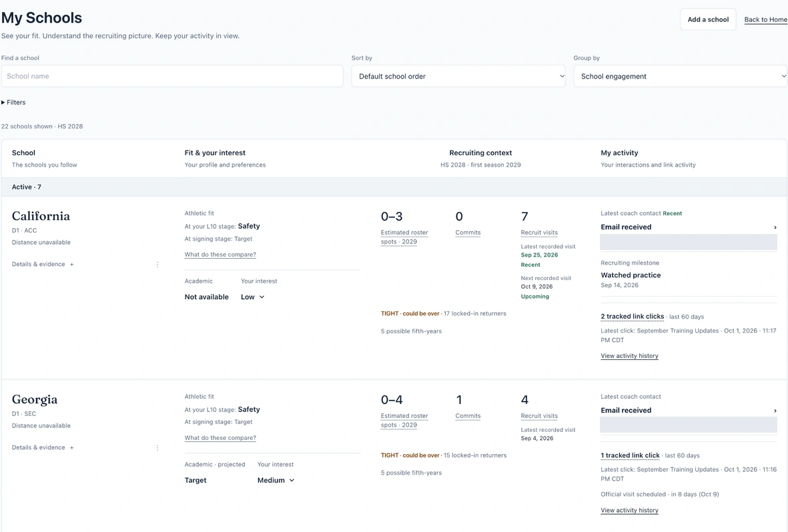Click Georgia Estimated roster spots · 2029 link
The image size is (788, 532).
(404, 421)
